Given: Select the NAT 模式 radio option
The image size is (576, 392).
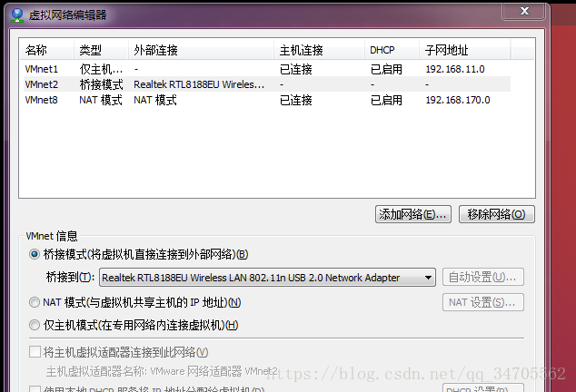Looking at the screenshot, I should pos(35,302).
